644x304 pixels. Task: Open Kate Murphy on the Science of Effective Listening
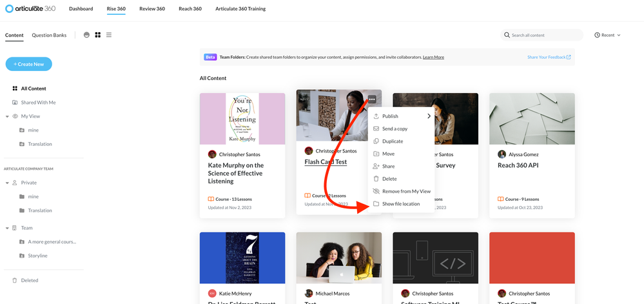click(236, 173)
